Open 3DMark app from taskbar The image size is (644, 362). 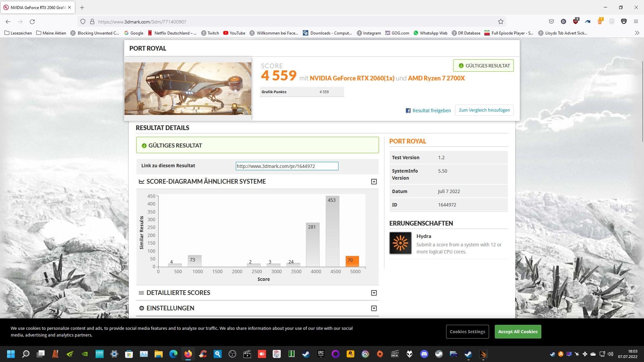pyautogui.click(x=483, y=354)
